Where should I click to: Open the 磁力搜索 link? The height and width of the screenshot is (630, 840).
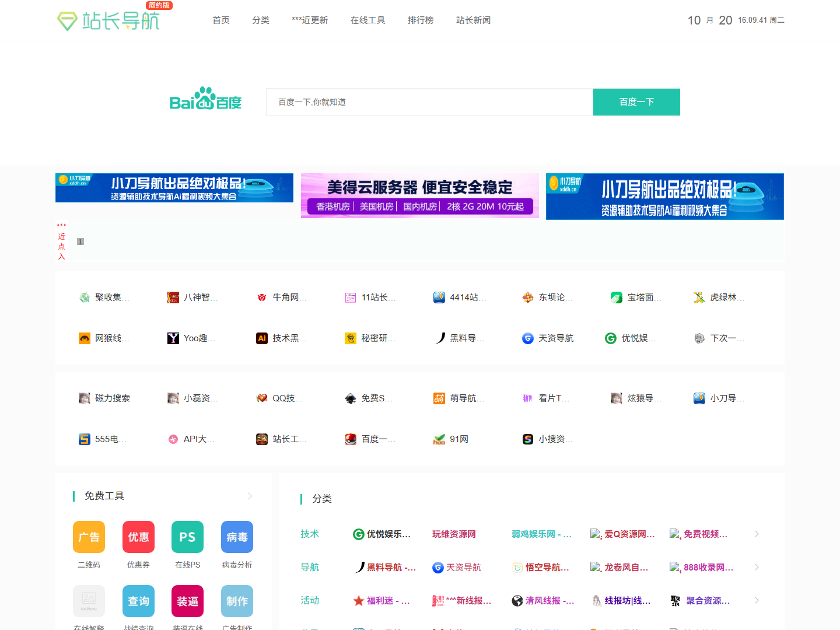(x=113, y=398)
